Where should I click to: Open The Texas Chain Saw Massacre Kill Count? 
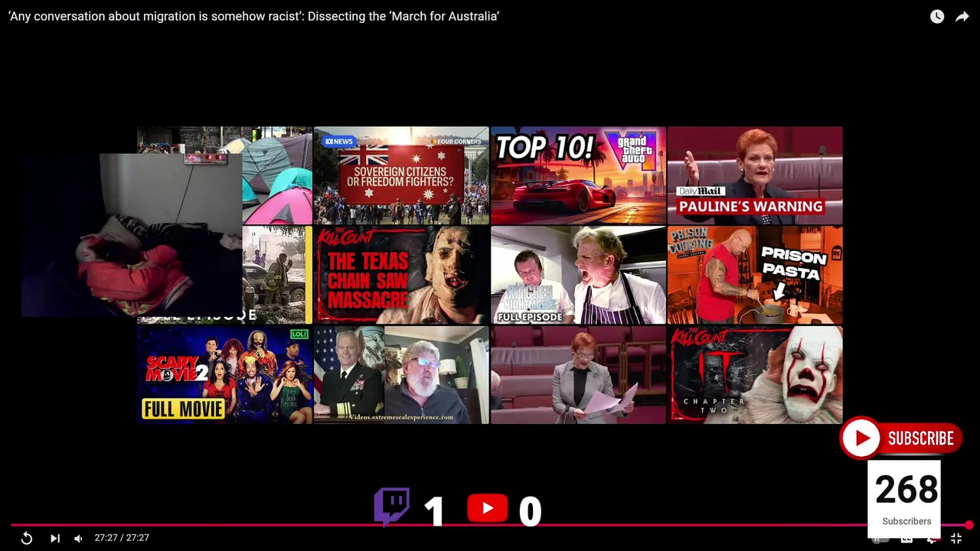(x=401, y=275)
